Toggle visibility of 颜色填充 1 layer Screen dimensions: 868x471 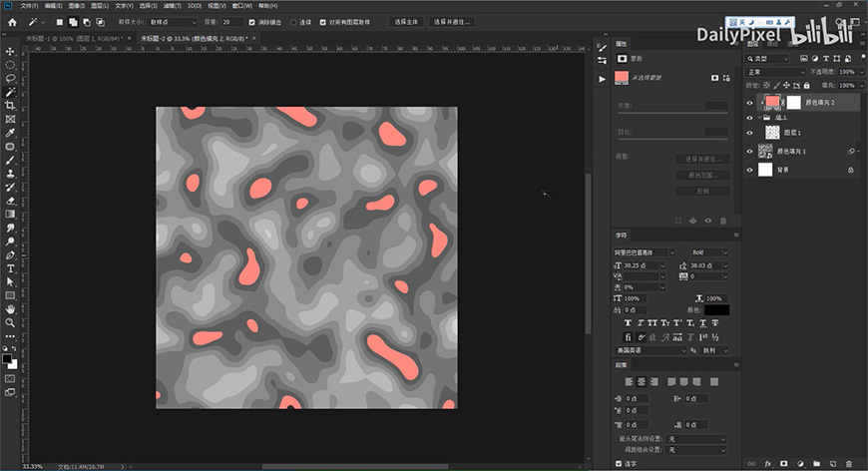coord(750,151)
